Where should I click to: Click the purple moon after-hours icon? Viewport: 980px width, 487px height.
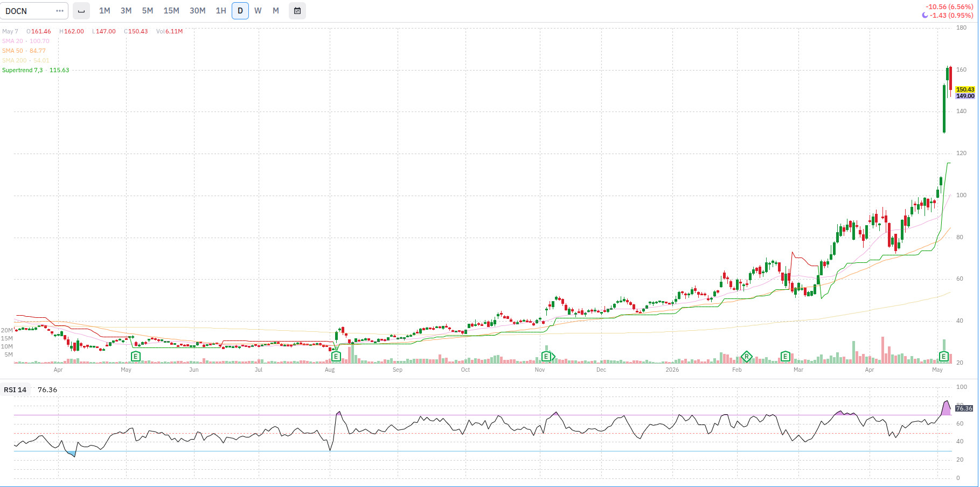point(925,15)
